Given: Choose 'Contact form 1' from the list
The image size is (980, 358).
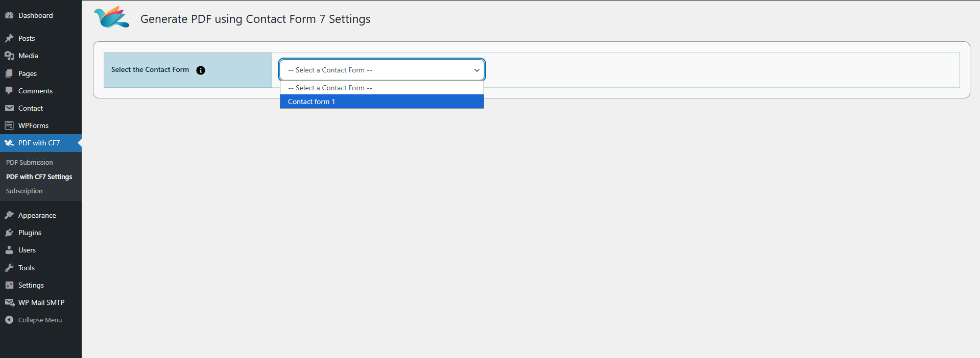Looking at the screenshot, I should pyautogui.click(x=382, y=101).
